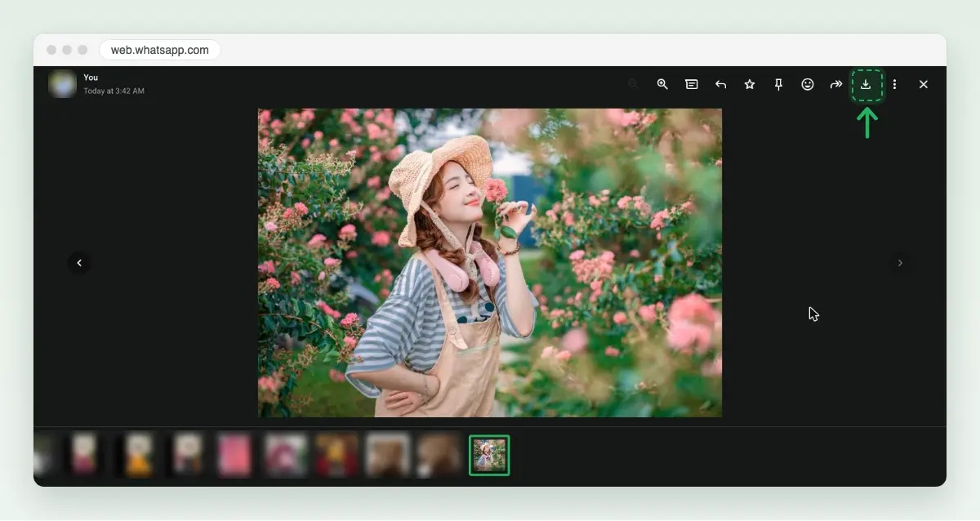
Task: Download the photo to your computer
Action: 866,84
